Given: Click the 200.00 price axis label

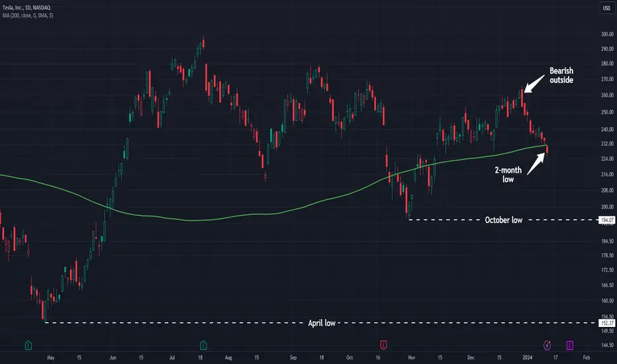Looking at the screenshot, I should pyautogui.click(x=607, y=207).
